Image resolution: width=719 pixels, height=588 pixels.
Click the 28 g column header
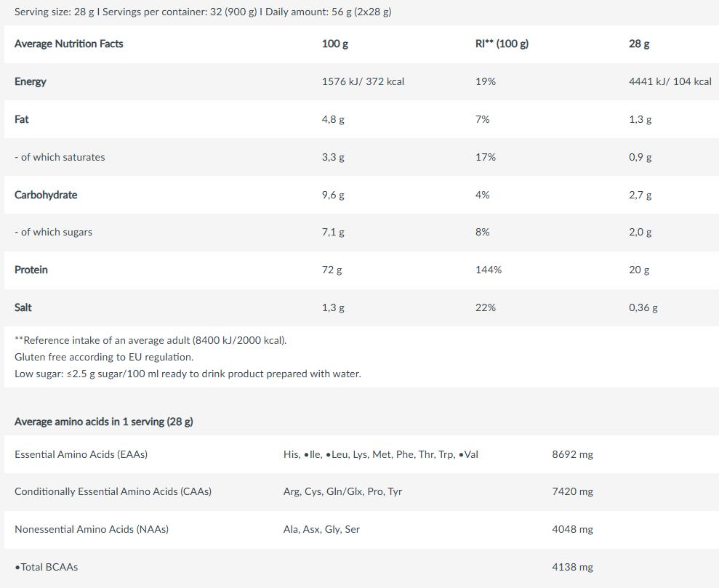tap(639, 44)
